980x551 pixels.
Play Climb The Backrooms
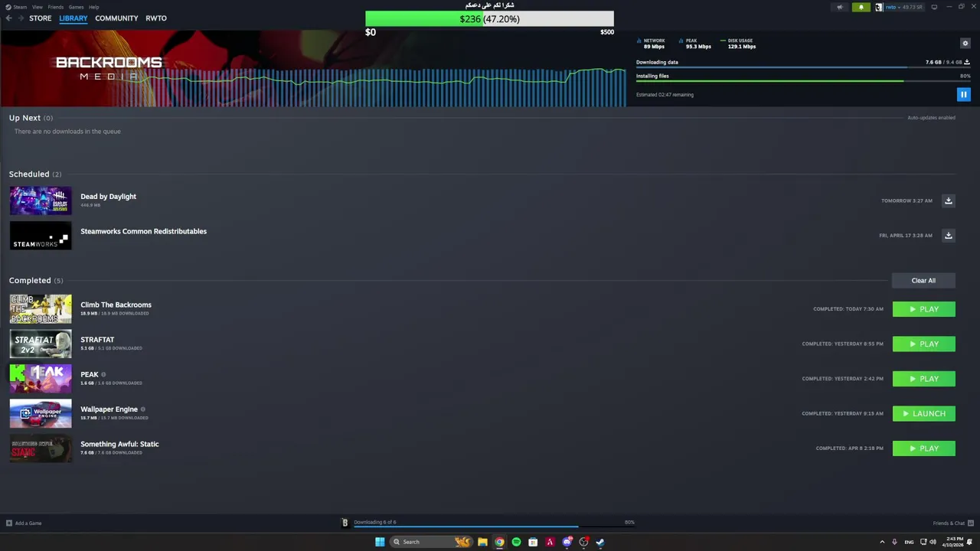tap(924, 309)
